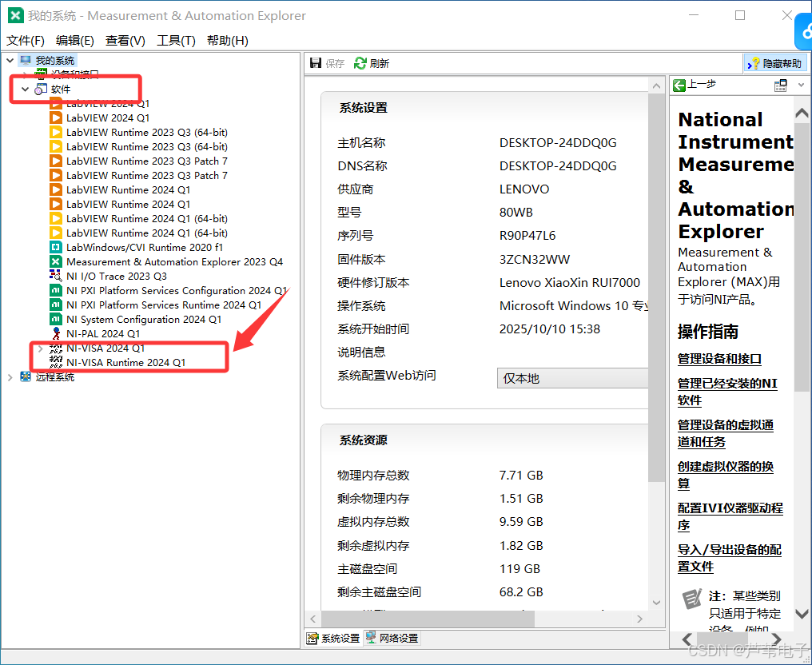
Task: Open the 创建虚拟仪器的换算 link
Action: [726, 475]
